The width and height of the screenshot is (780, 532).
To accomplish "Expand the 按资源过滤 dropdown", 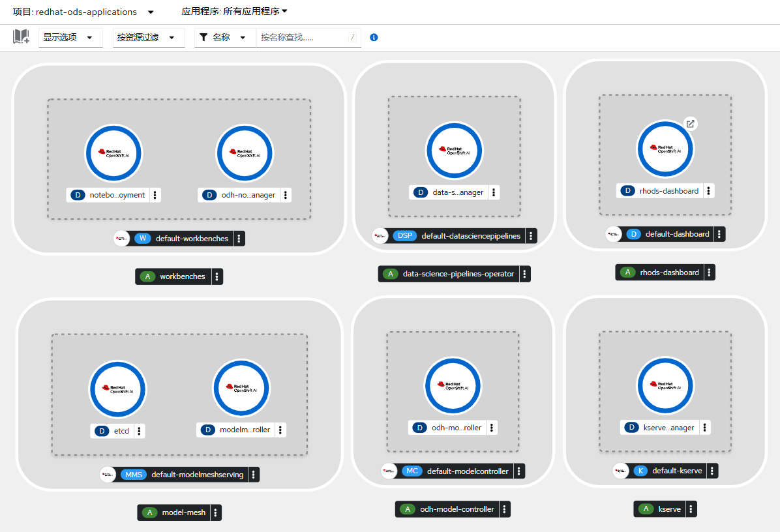I will click(149, 37).
